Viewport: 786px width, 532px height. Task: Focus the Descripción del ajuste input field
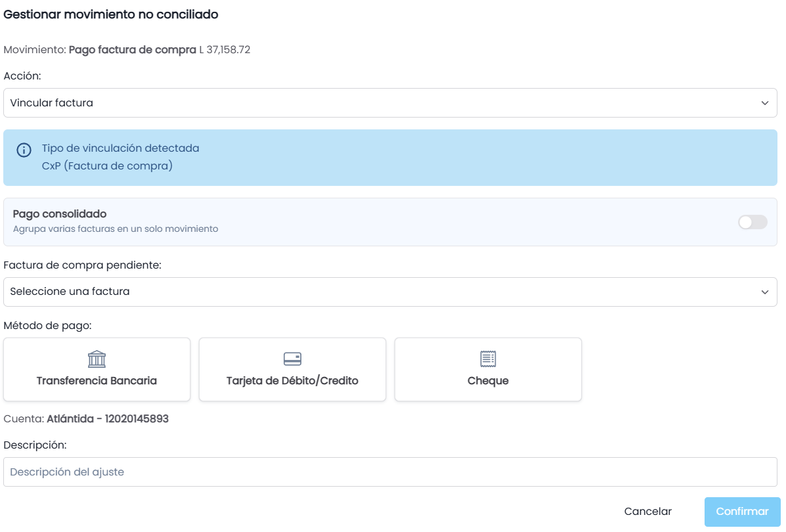(x=390, y=472)
